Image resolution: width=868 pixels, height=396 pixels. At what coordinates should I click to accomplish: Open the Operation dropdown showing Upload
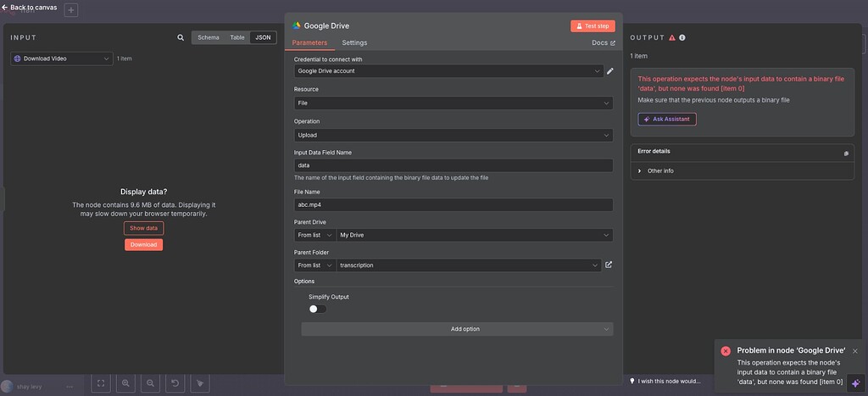[453, 135]
